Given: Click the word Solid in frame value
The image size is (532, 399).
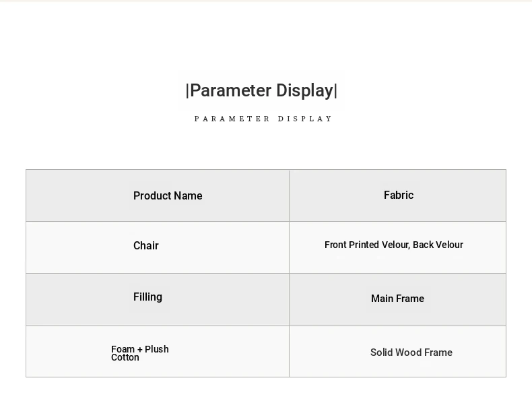Looking at the screenshot, I should 381,352.
